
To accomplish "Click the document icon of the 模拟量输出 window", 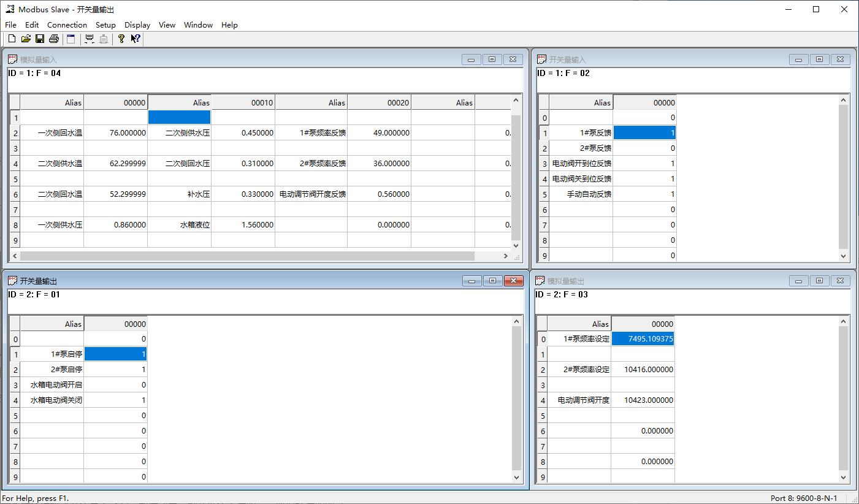I will click(x=540, y=281).
